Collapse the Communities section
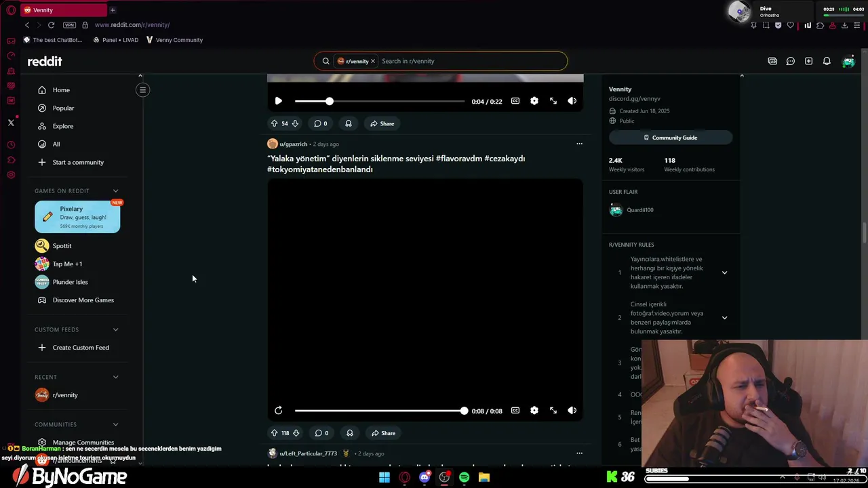The height and width of the screenshot is (488, 868). [x=115, y=424]
